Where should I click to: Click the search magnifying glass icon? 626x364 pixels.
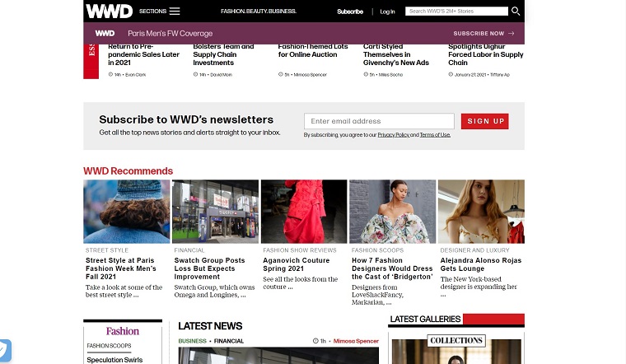(x=516, y=12)
